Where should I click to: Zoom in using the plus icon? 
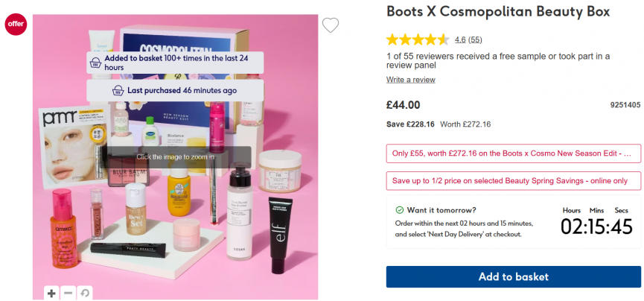pos(51,293)
